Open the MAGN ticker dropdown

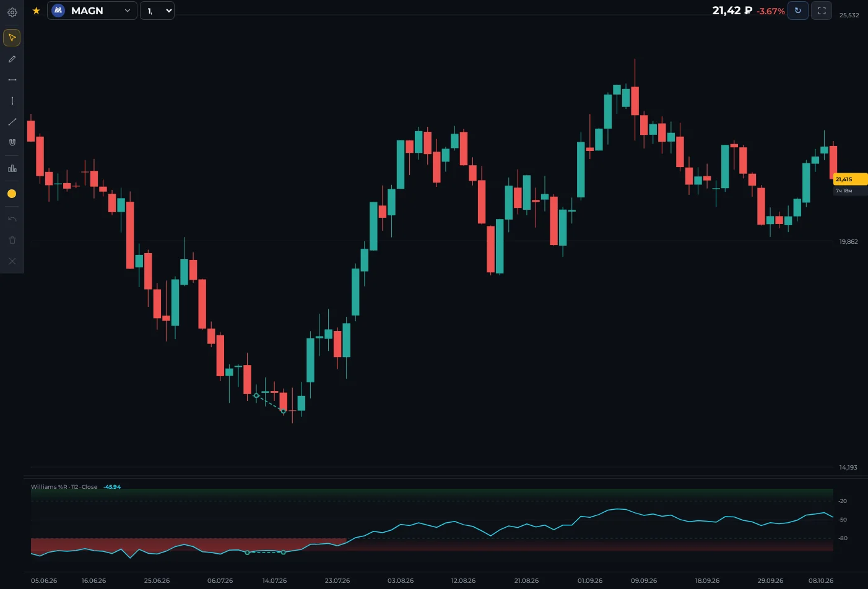click(x=92, y=11)
